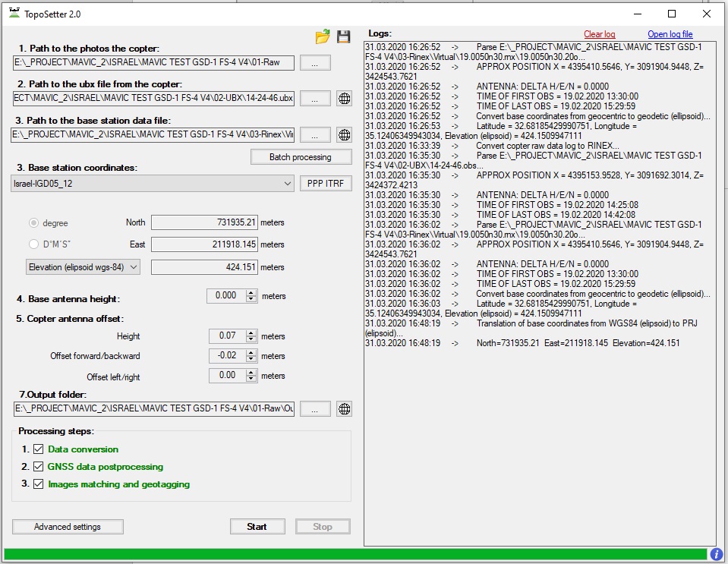
Task: Click the blue info icon at bottom right
Action: coord(716,554)
